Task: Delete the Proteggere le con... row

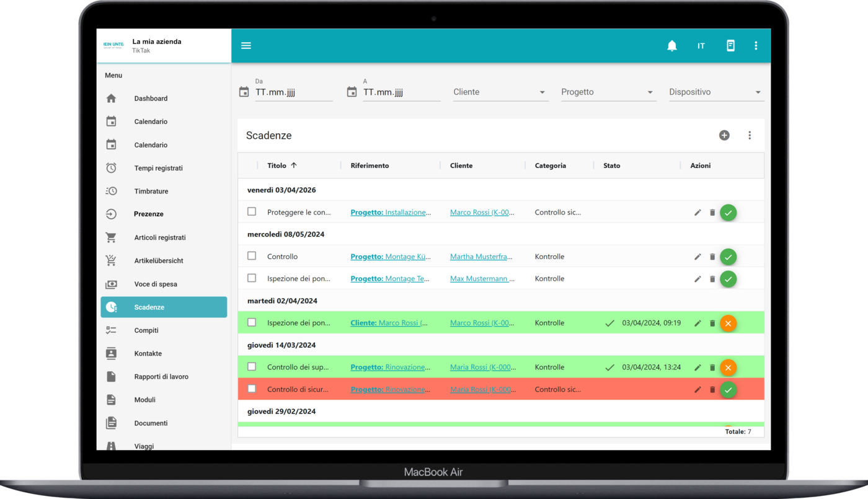Action: click(712, 213)
